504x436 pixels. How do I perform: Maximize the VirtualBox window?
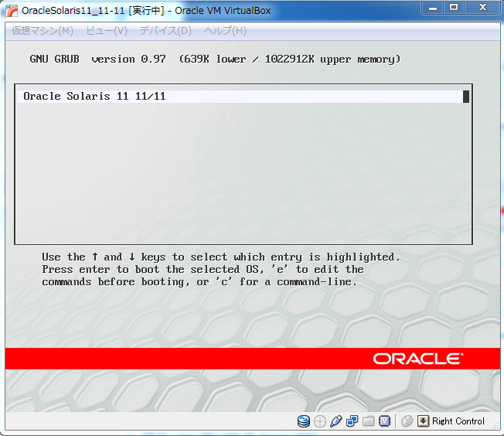tap(454, 8)
